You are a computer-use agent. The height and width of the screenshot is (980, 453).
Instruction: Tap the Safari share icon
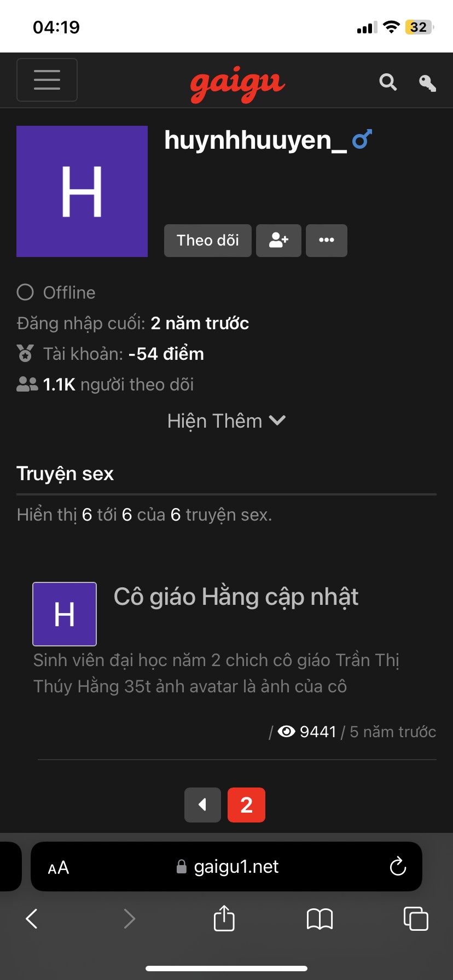[x=224, y=918]
